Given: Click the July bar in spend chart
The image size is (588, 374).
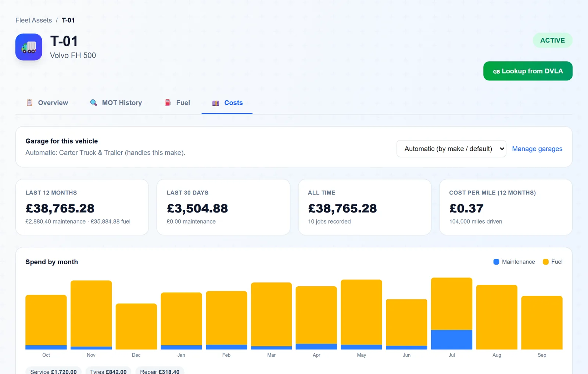Looking at the screenshot, I should 452,313.
